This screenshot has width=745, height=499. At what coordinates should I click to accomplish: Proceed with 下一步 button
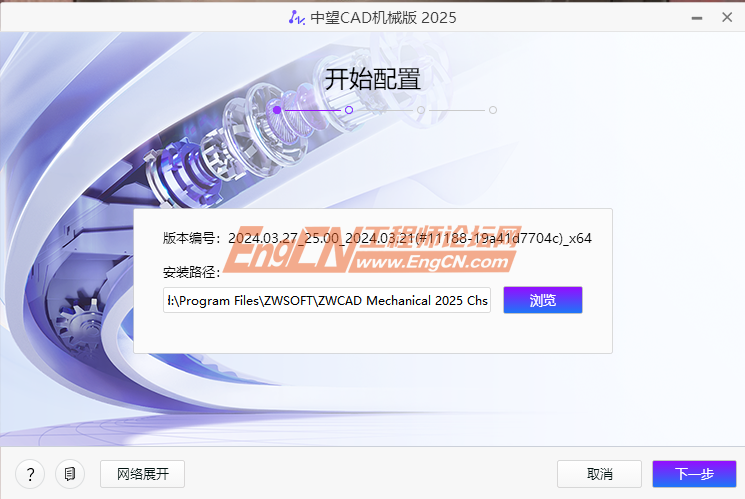pos(694,474)
